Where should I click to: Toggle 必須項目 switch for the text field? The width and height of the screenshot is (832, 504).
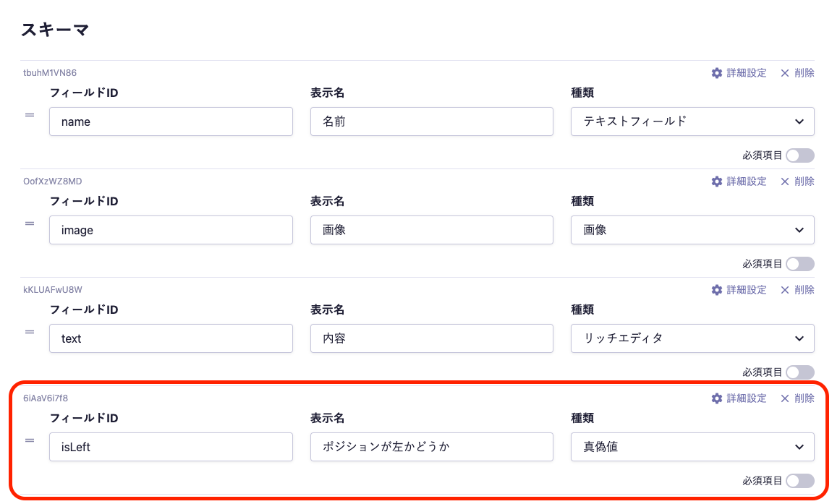(x=799, y=372)
